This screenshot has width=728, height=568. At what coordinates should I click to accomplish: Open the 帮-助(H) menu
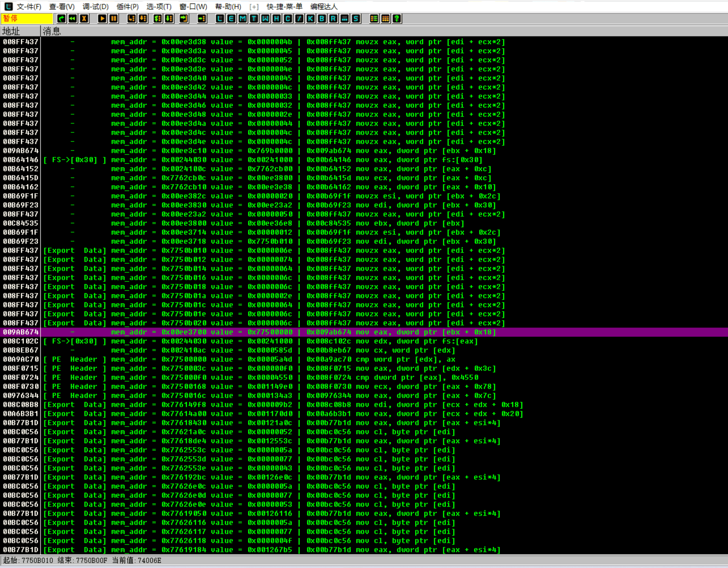pyautogui.click(x=228, y=6)
